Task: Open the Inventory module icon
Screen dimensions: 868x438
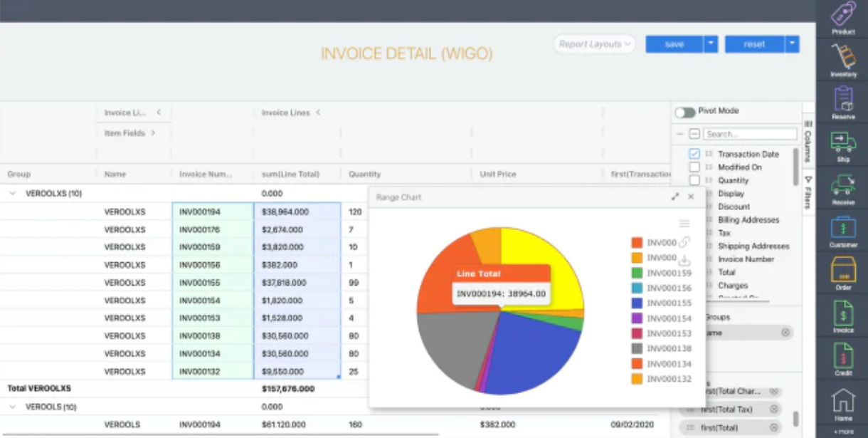Action: pyautogui.click(x=843, y=61)
